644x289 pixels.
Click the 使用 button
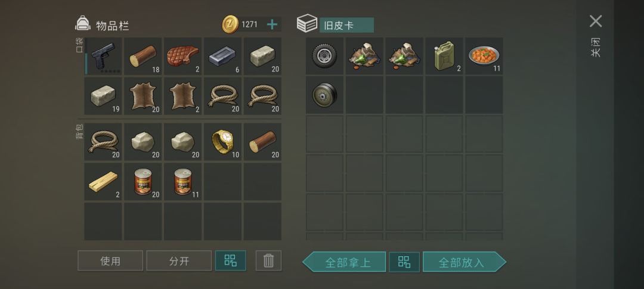click(110, 260)
